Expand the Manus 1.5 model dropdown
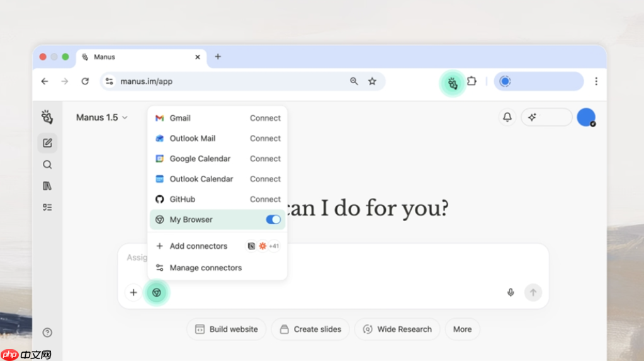 pos(102,118)
